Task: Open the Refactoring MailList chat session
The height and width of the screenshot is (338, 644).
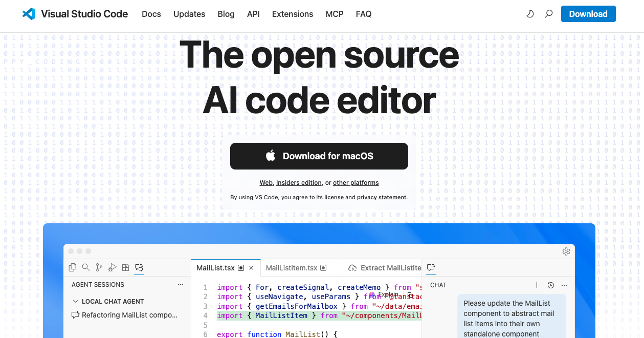Action: pyautogui.click(x=128, y=315)
